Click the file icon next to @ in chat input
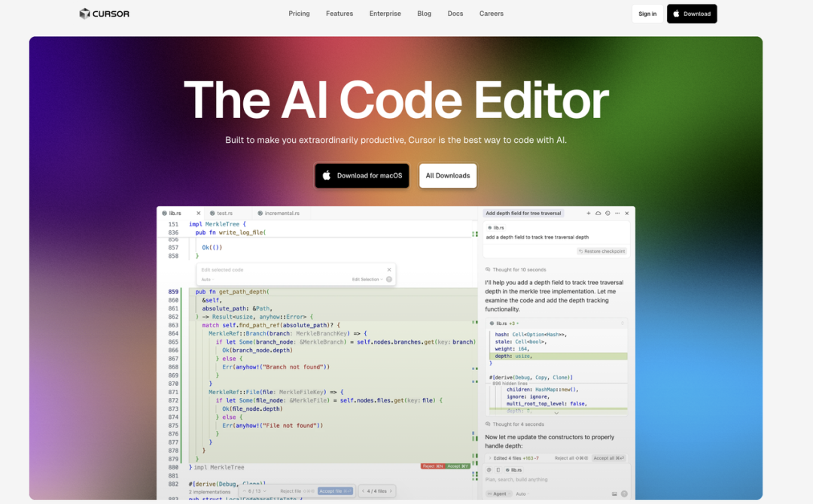 tap(498, 470)
